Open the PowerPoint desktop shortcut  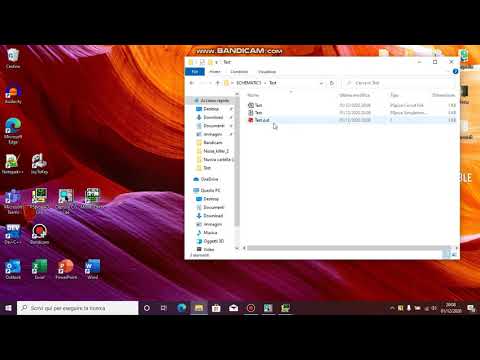tap(66, 269)
